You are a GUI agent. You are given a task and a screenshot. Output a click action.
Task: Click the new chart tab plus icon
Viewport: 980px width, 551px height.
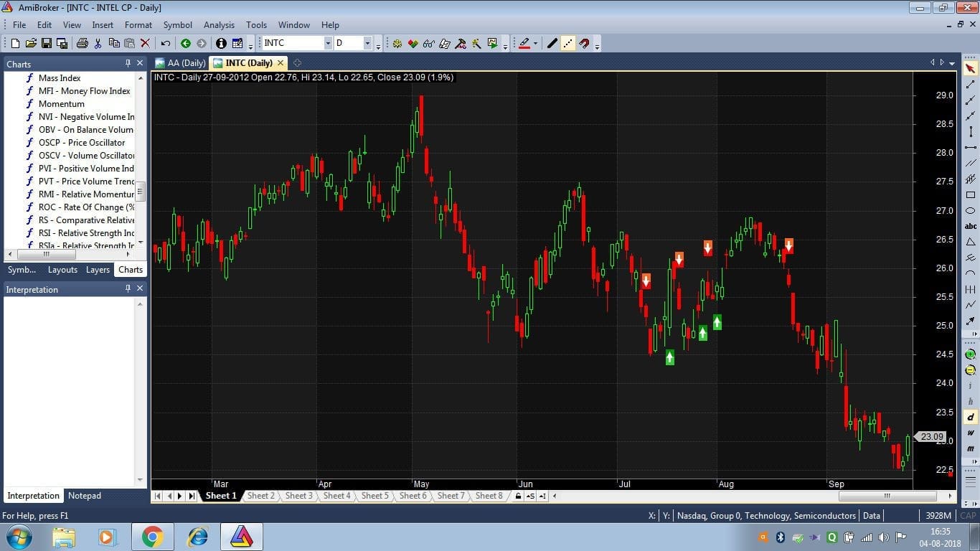[297, 63]
